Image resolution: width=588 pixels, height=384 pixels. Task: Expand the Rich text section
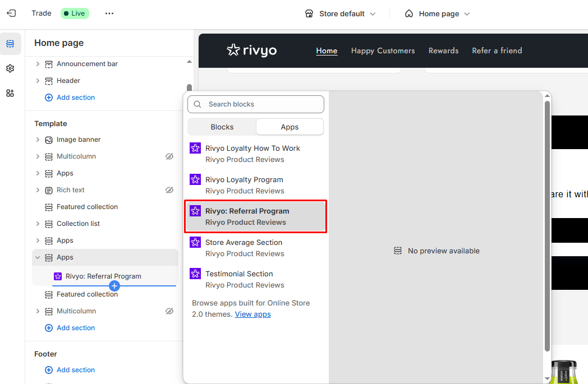tap(38, 190)
